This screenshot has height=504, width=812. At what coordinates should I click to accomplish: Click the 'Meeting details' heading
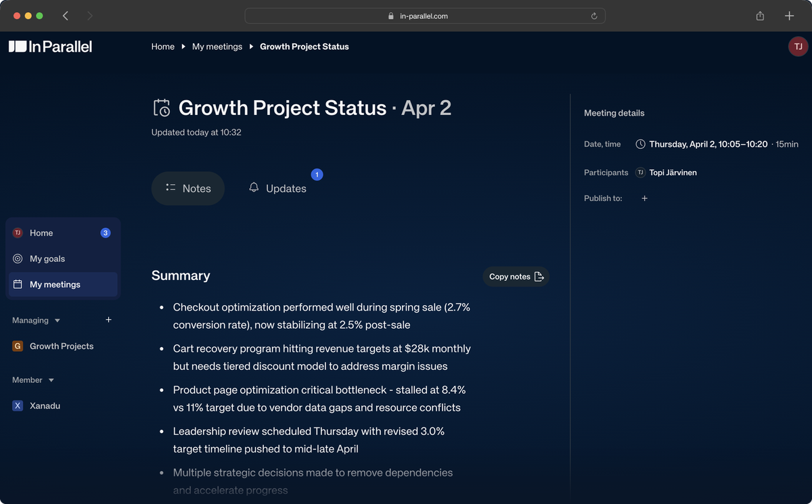[614, 113]
